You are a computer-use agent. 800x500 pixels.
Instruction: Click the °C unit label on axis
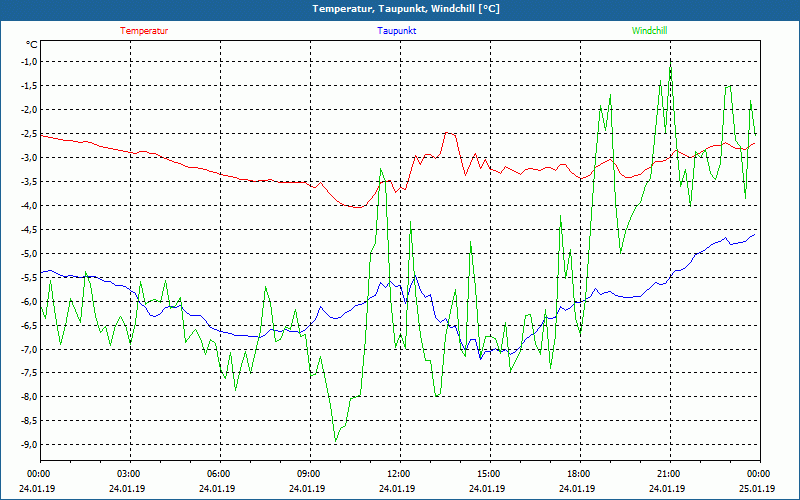(31, 45)
